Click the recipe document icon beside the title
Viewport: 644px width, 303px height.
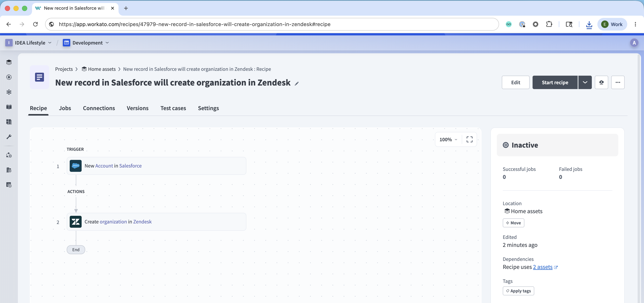[40, 77]
